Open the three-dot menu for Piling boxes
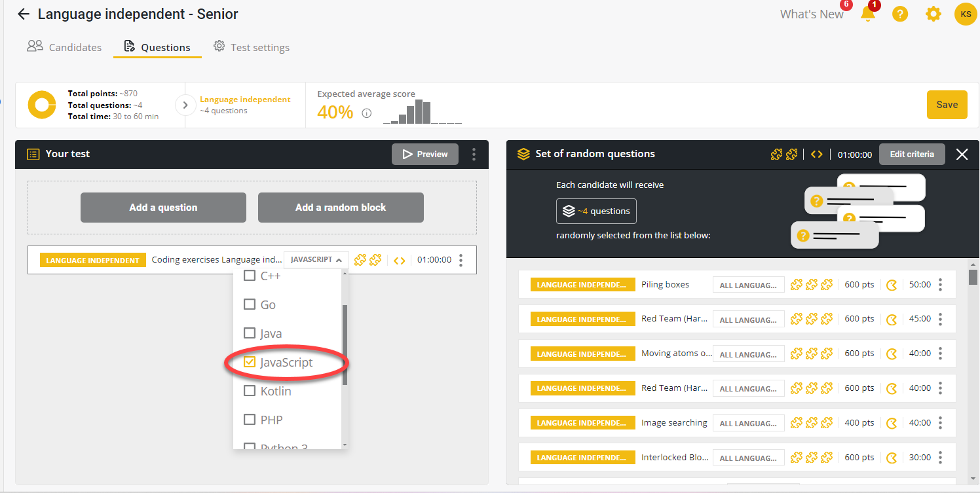980x493 pixels. [x=940, y=285]
